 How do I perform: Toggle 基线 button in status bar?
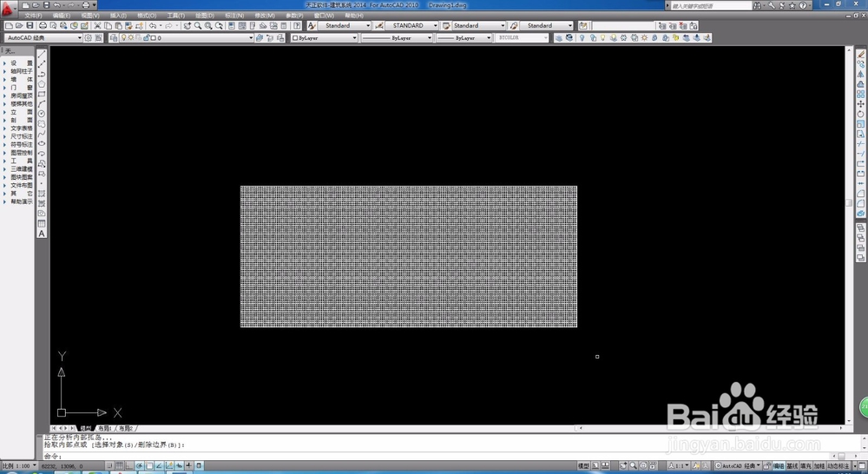click(x=792, y=465)
